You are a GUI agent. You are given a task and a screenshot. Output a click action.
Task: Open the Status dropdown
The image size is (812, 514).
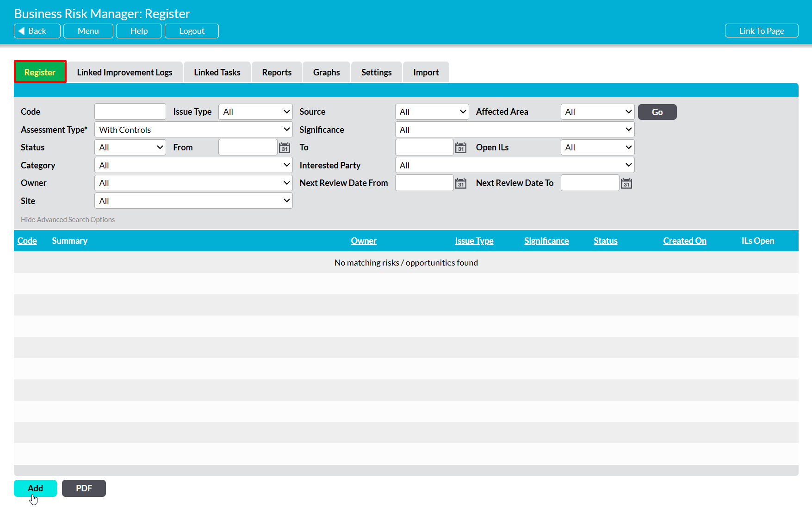click(130, 148)
